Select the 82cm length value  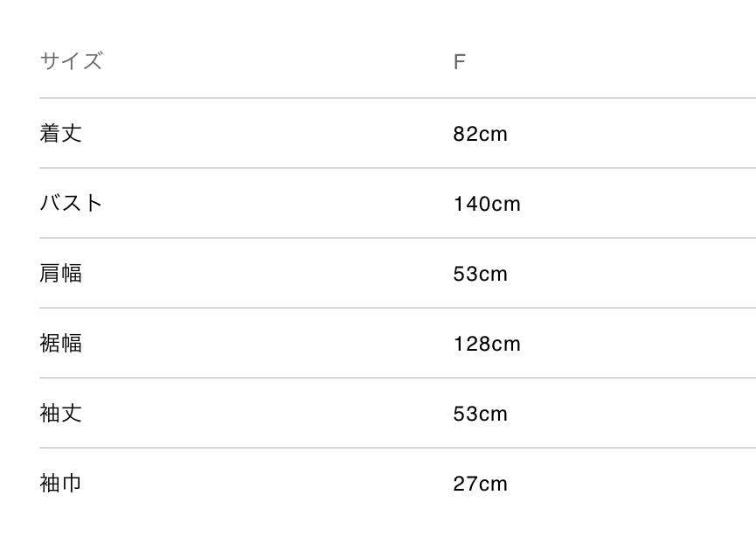[x=480, y=135]
